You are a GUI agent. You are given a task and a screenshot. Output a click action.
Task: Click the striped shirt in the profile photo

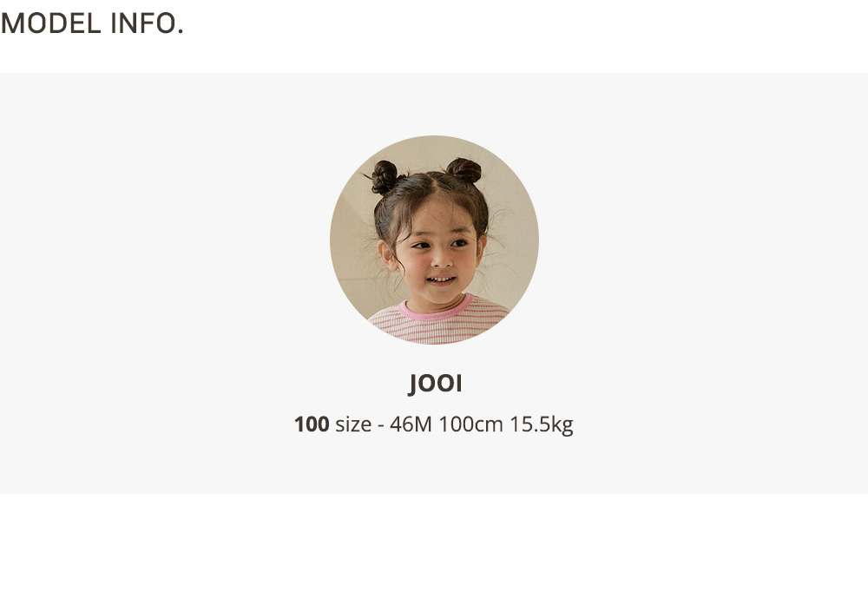pos(437,326)
